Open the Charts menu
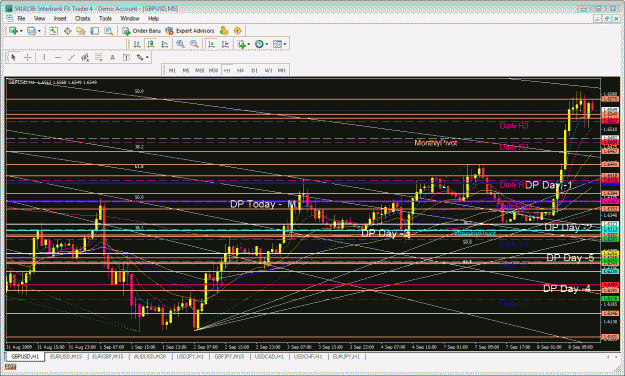Screen dimensions: 625x376 tap(83, 18)
